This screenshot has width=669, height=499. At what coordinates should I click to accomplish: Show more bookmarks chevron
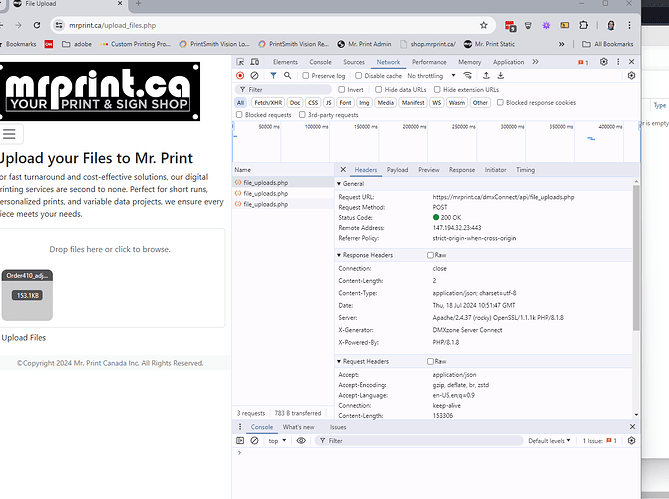pos(561,44)
